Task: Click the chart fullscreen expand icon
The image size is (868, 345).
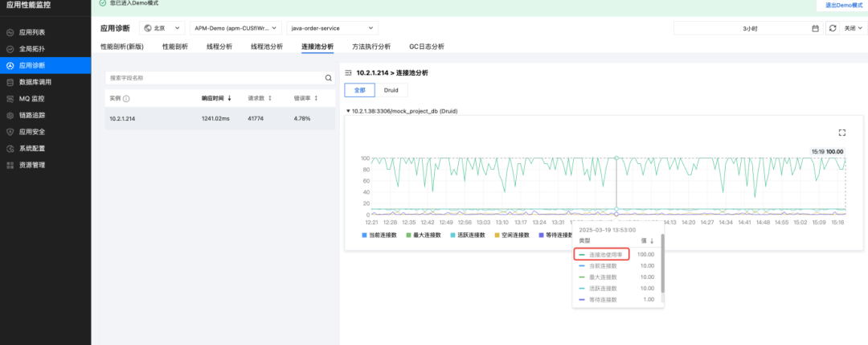Action: pos(842,133)
